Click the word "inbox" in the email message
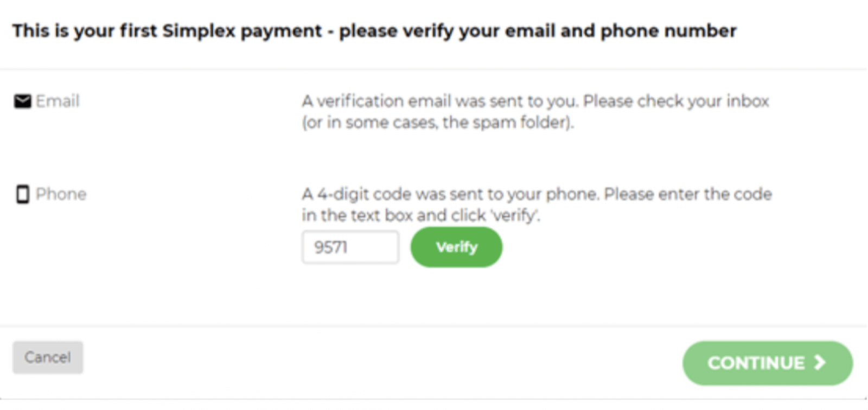The width and height of the screenshot is (868, 410). click(748, 101)
